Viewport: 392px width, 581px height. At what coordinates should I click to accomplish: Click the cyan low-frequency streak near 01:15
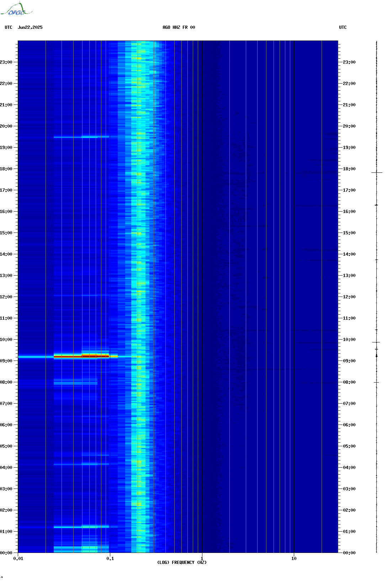[x=81, y=527]
